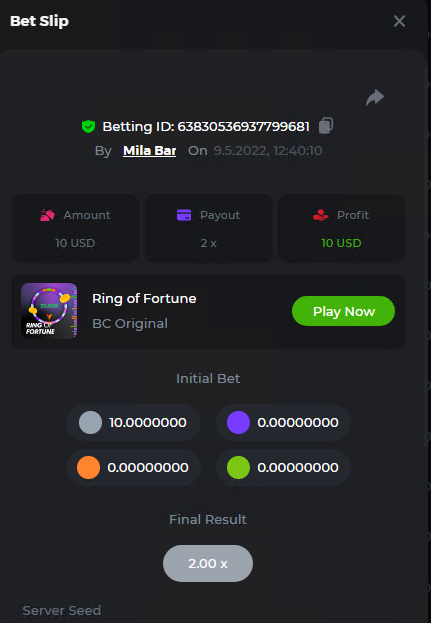This screenshot has height=623, width=431.
Task: Click the 10 USD profit value
Action: pyautogui.click(x=341, y=243)
